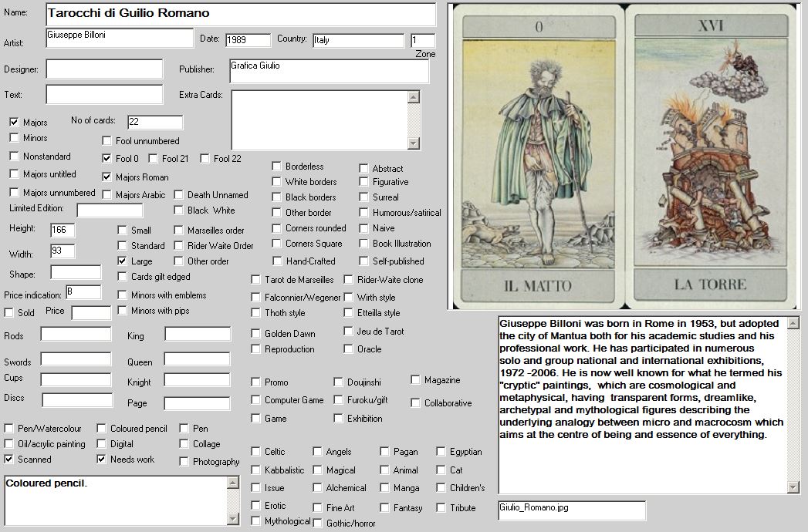This screenshot has height=532, width=808.
Task: Mark the deck as Fine Art
Action: pyautogui.click(x=318, y=508)
